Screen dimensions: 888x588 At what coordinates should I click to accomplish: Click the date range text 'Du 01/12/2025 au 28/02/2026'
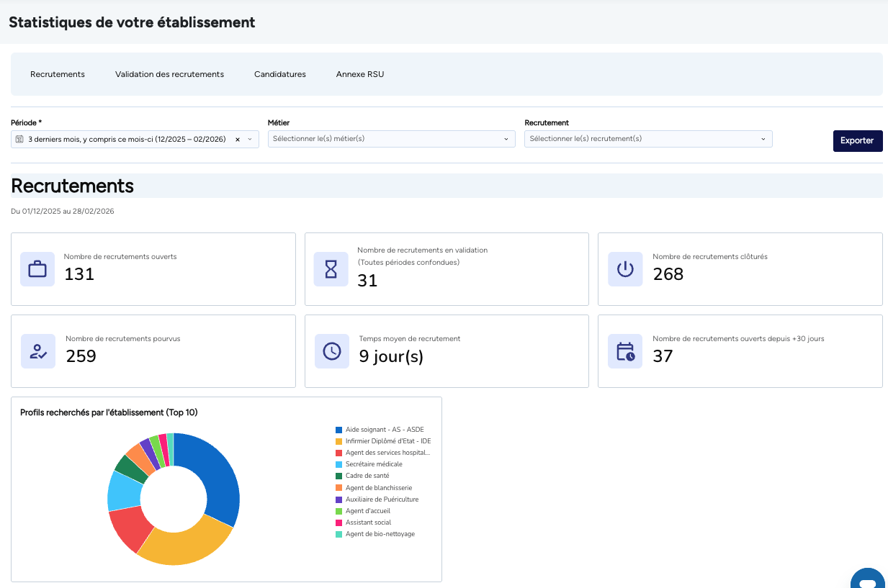[63, 212]
